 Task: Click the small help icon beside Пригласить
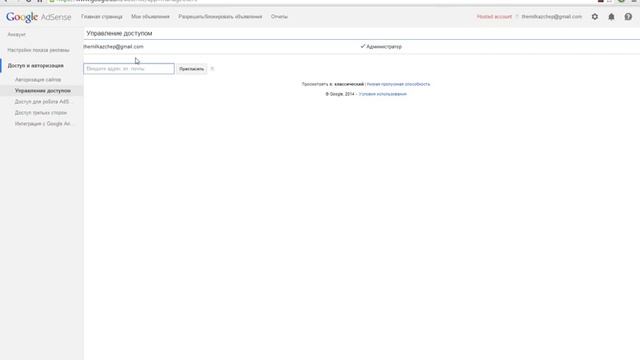pos(212,69)
